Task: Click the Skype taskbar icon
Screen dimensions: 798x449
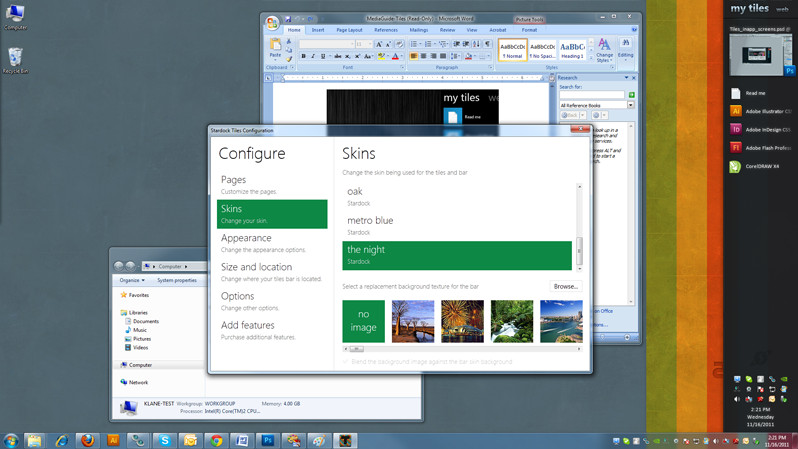Action: coord(164,440)
